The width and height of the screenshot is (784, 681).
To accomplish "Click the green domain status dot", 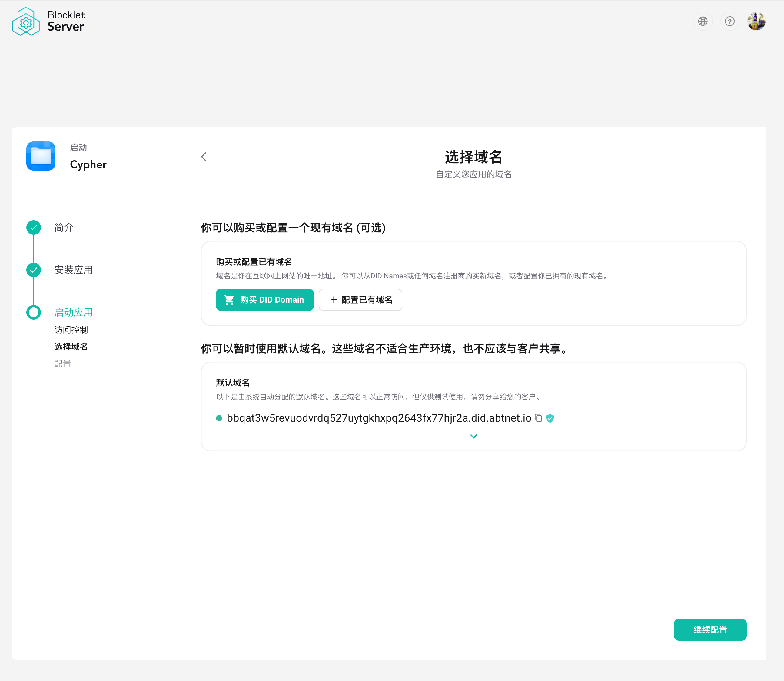I will pos(219,418).
